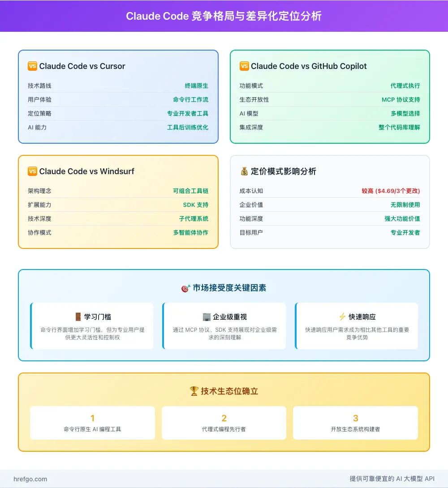This screenshot has height=488, width=448.
Task: Click the building icon beside 企业级重视
Action: click(207, 317)
